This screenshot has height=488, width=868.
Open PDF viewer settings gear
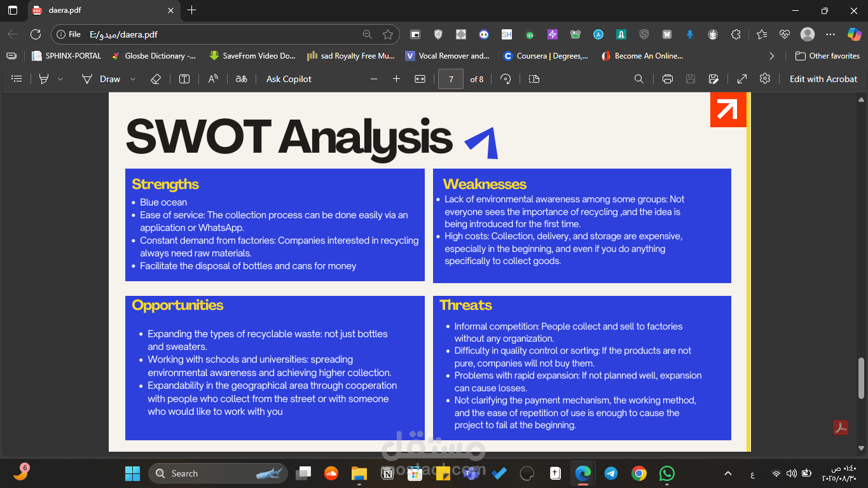tap(765, 78)
